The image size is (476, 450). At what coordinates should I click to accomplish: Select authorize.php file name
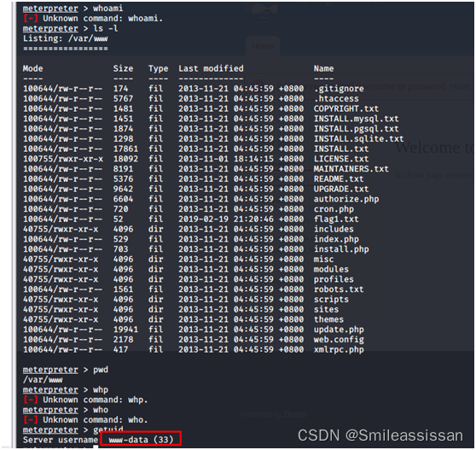pyautogui.click(x=346, y=199)
